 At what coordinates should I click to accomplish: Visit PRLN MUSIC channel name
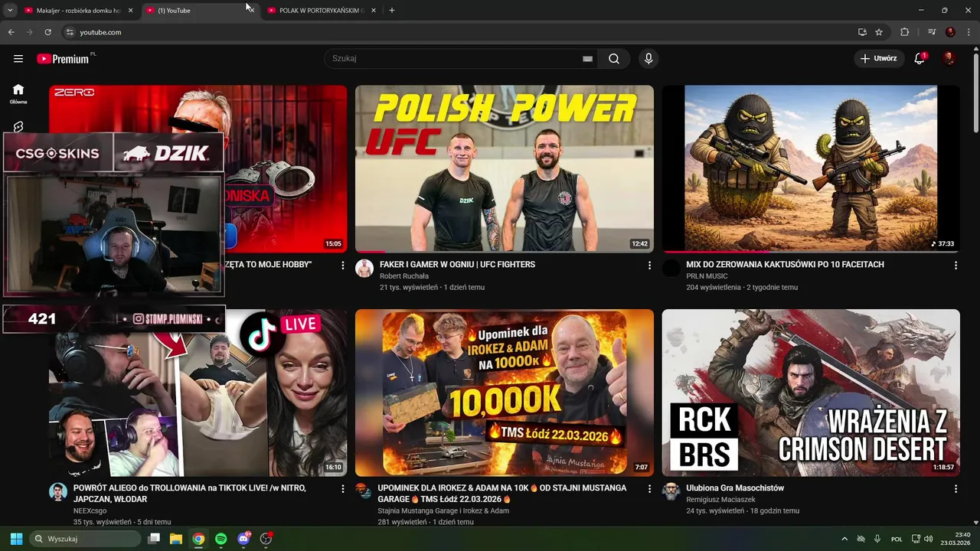[x=707, y=276]
